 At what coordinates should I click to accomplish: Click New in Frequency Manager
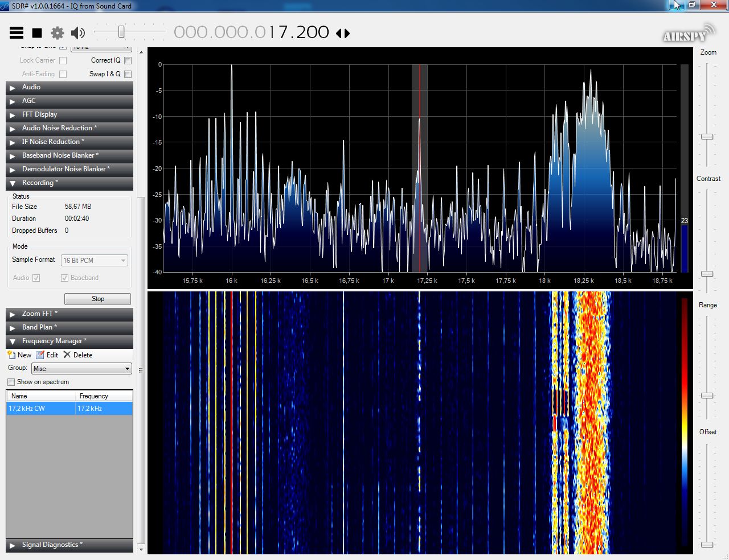click(x=19, y=355)
